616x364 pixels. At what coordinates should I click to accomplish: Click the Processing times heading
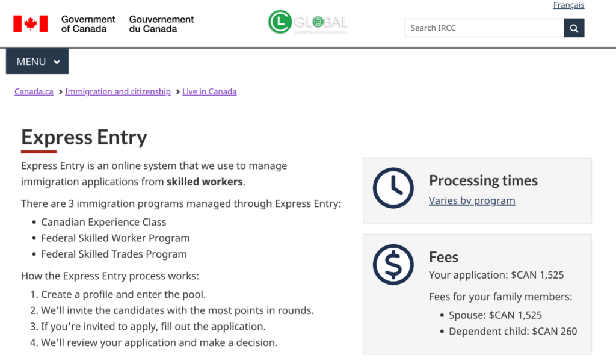coord(483,180)
